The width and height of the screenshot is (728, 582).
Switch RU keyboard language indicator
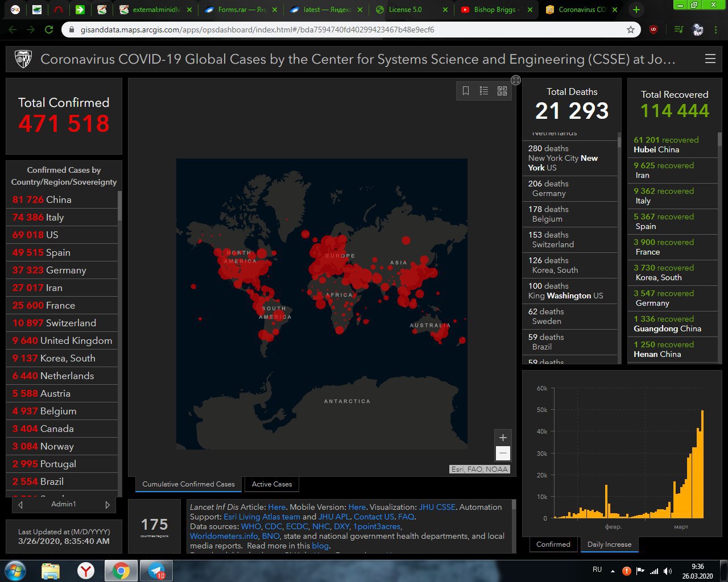[597, 569]
